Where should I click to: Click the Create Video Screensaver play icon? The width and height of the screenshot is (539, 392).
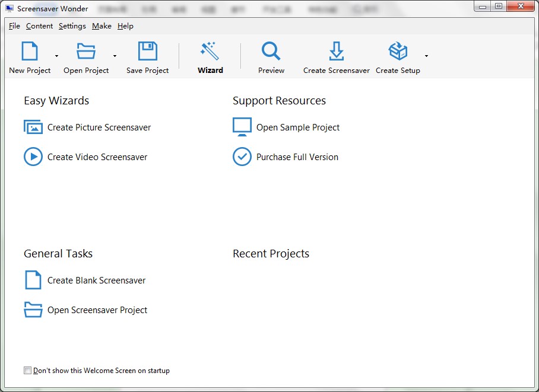click(x=33, y=157)
